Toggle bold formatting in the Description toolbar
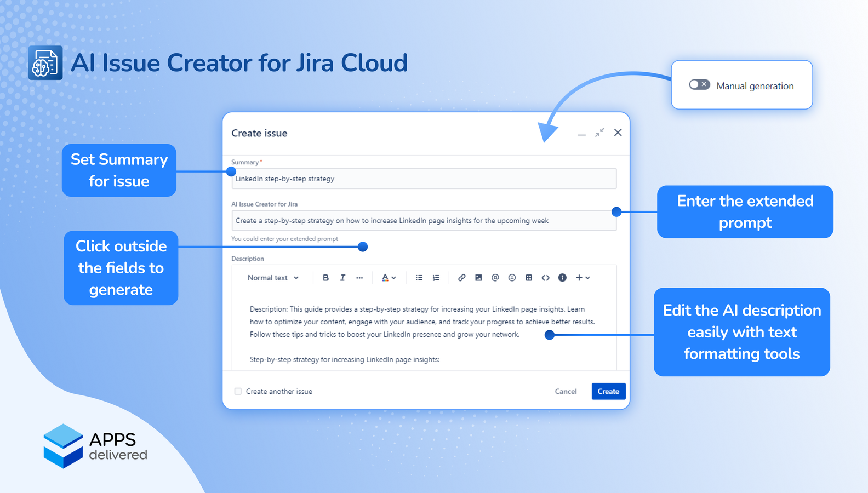This screenshot has height=493, width=868. 325,278
